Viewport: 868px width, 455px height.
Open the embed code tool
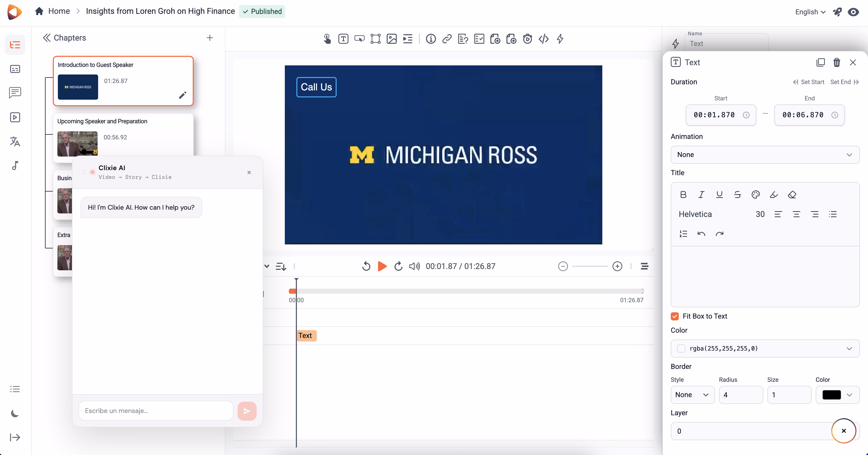point(543,39)
